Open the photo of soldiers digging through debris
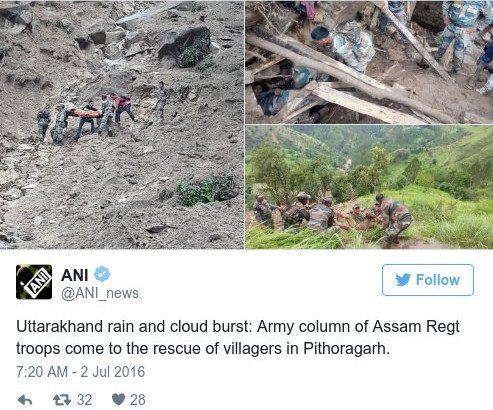The width and height of the screenshot is (493, 410). [369, 62]
